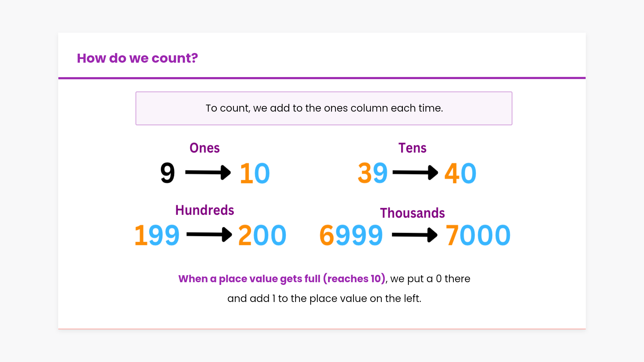Screen dimensions: 644x362
Task: Click the 'Hundreds' label
Action: click(x=205, y=210)
